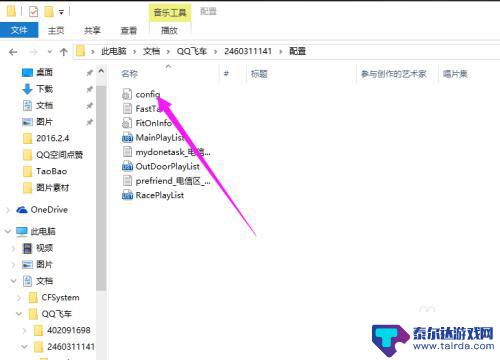Click the back navigation arrow
This screenshot has height=360, width=500.
[x=13, y=52]
